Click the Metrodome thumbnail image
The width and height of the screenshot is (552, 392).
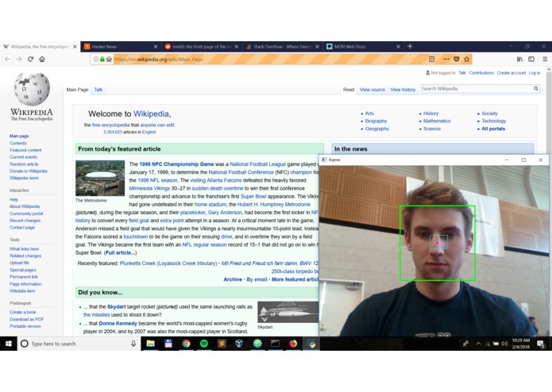click(100, 179)
